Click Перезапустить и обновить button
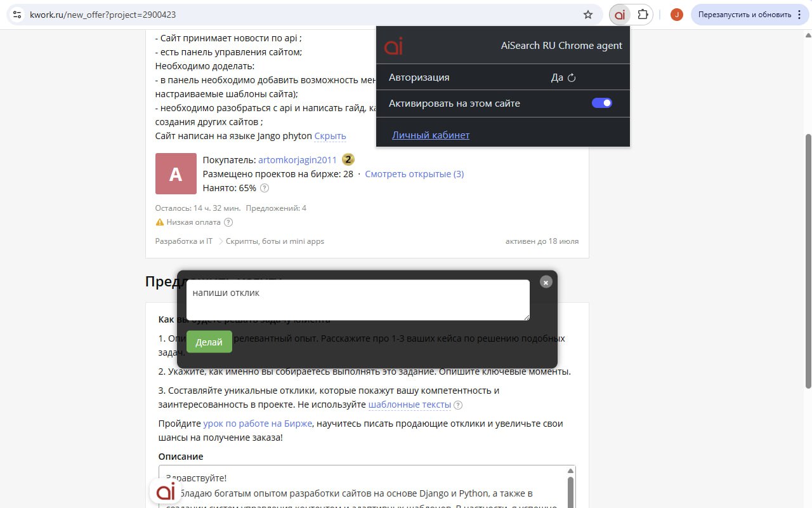Viewport: 812px width, 508px height. pyautogui.click(x=745, y=15)
